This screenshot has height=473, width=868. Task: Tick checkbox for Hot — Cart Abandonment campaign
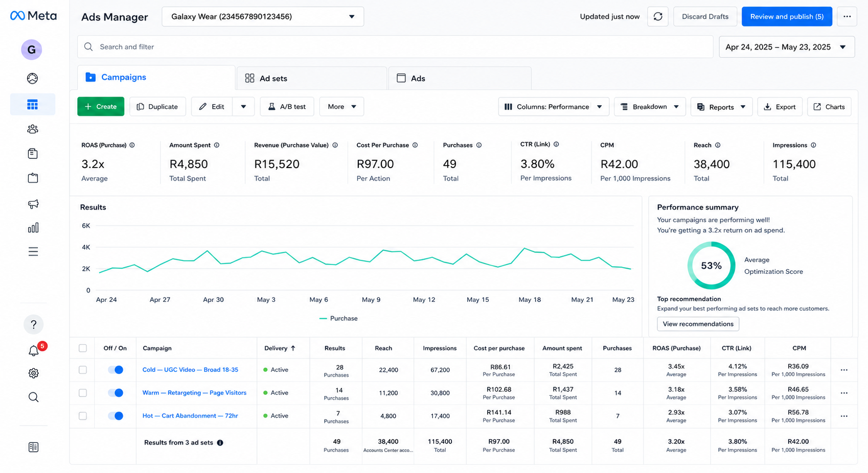click(83, 416)
